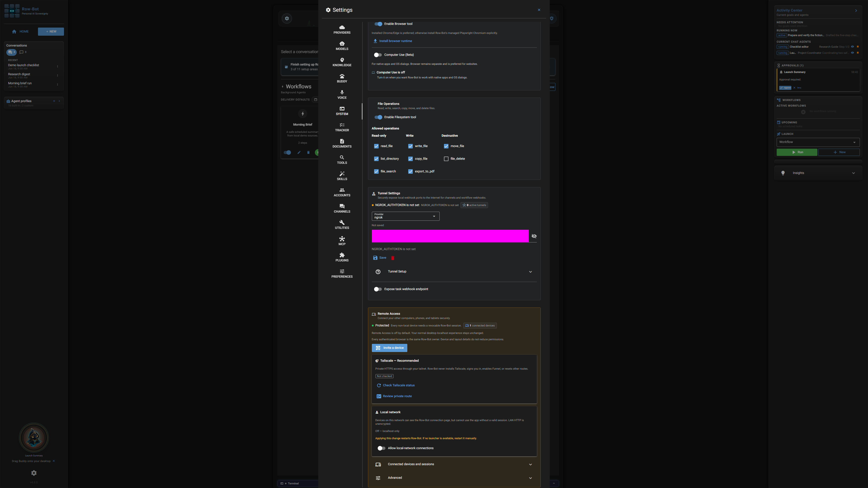Viewport: 868px width, 488px height.
Task: Click the 0 active tunnels badge
Action: tap(474, 205)
